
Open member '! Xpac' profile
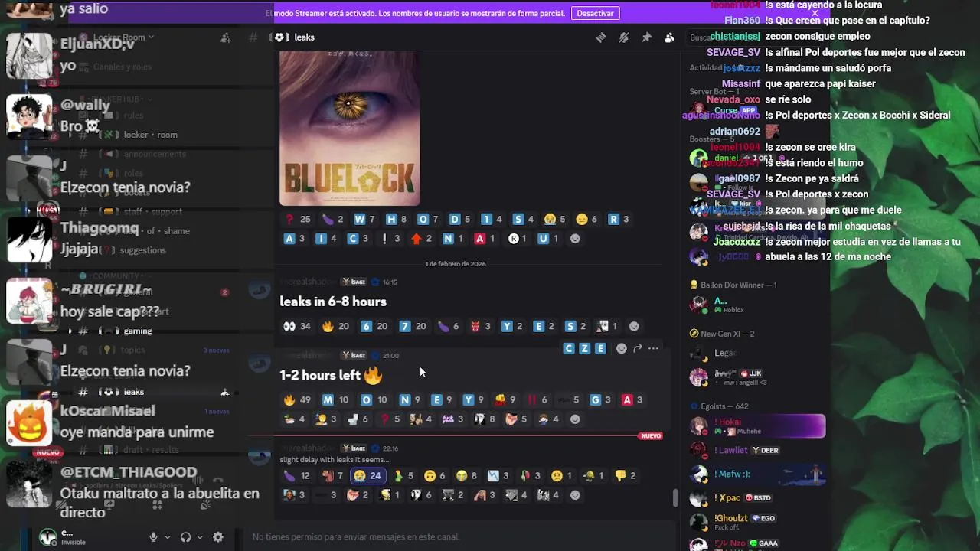(x=756, y=497)
